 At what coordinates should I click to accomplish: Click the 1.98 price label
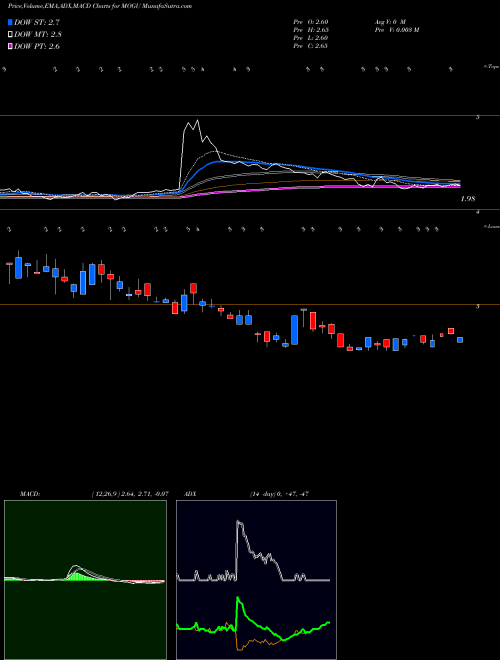468,199
